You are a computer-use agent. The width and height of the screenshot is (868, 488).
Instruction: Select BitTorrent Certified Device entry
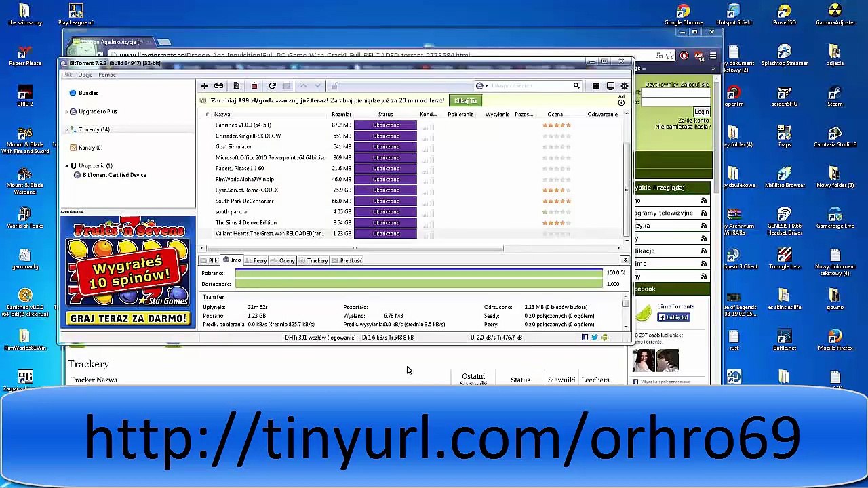(114, 175)
